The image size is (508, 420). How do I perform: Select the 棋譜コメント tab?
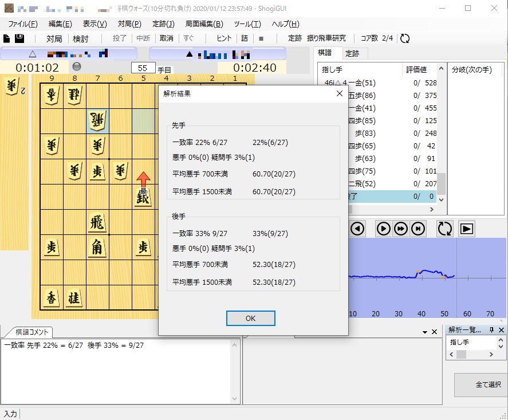pos(31,332)
